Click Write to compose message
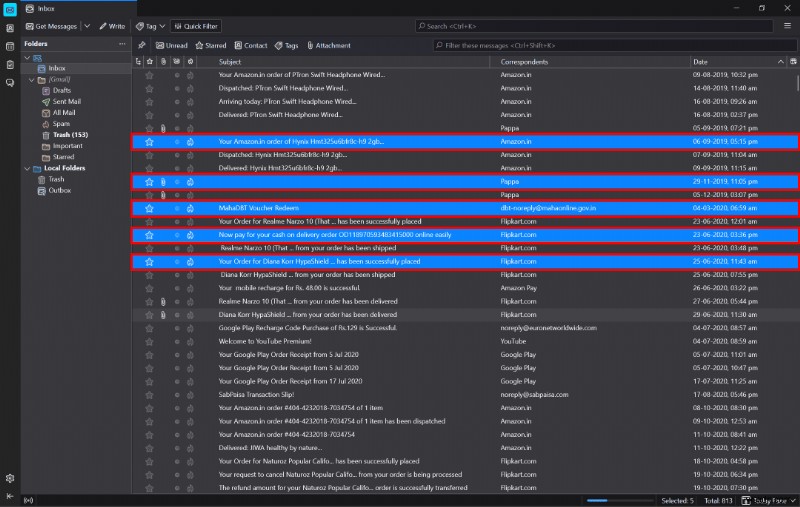Image resolution: width=800 pixels, height=507 pixels. pos(112,26)
